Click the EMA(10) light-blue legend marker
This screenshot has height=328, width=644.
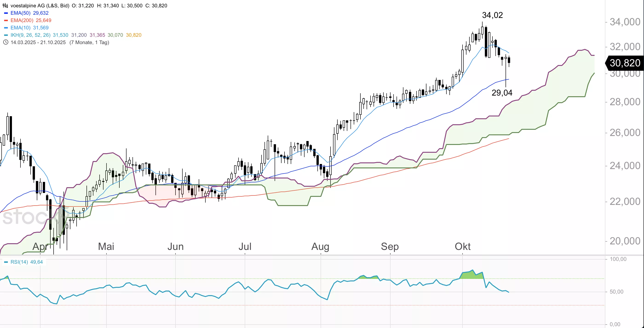[x=6, y=28]
